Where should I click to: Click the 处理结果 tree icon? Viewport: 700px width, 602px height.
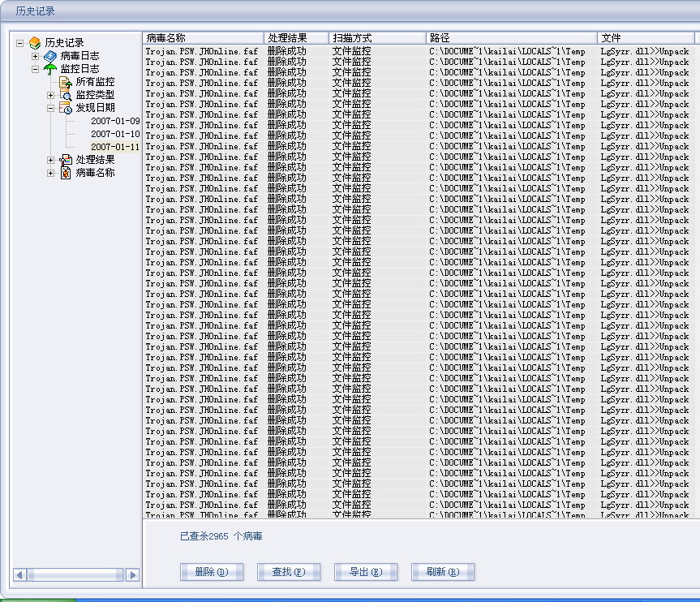pyautogui.click(x=66, y=160)
